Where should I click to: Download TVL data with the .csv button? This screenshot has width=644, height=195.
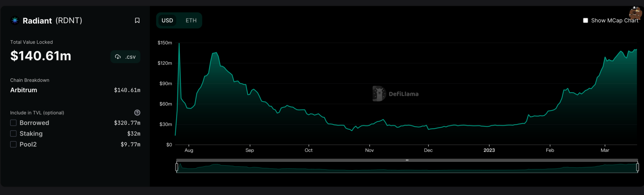(x=125, y=57)
